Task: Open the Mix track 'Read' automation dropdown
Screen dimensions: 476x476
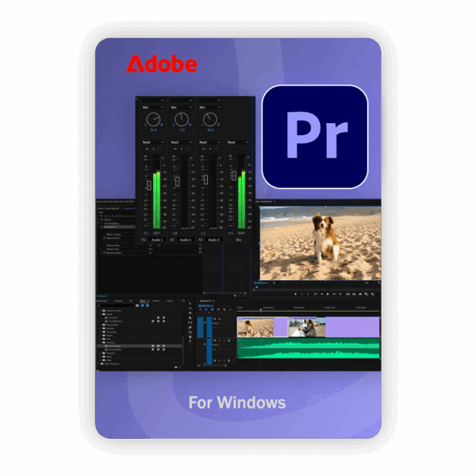Action: [x=236, y=142]
